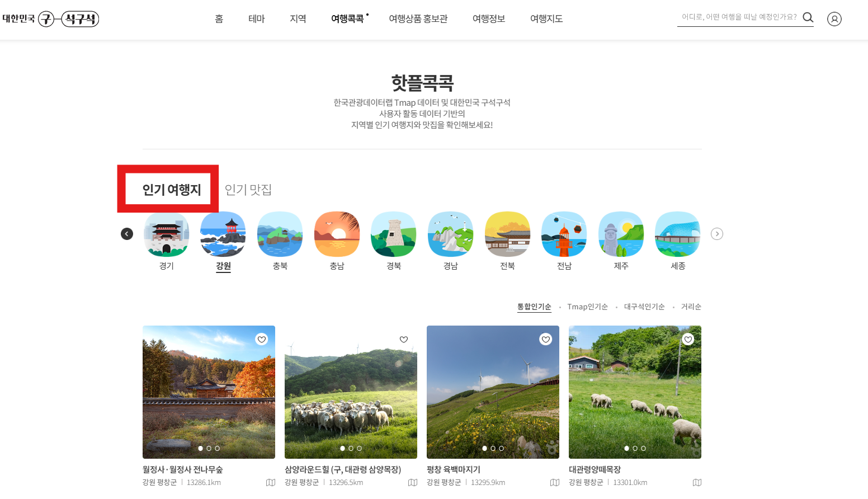This screenshot has width=868, height=499.
Task: Open map for 대관령양떼목장 card
Action: [x=697, y=482]
